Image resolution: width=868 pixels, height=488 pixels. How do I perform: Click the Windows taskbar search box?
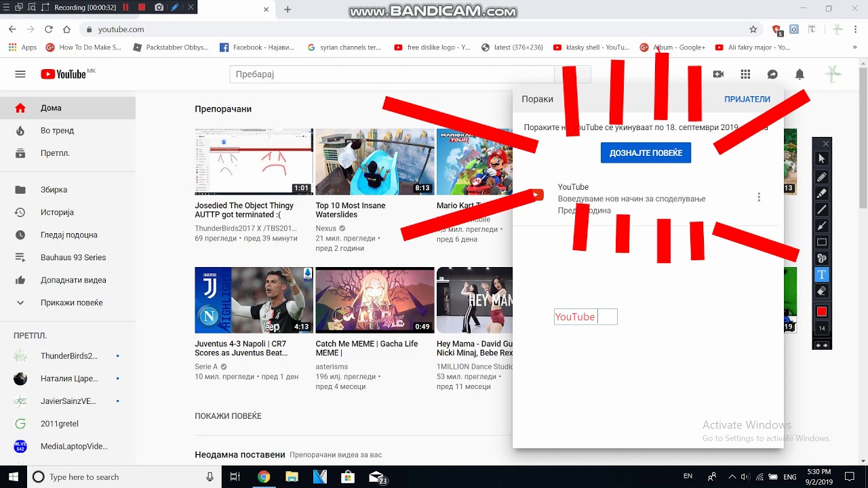tap(123, 477)
